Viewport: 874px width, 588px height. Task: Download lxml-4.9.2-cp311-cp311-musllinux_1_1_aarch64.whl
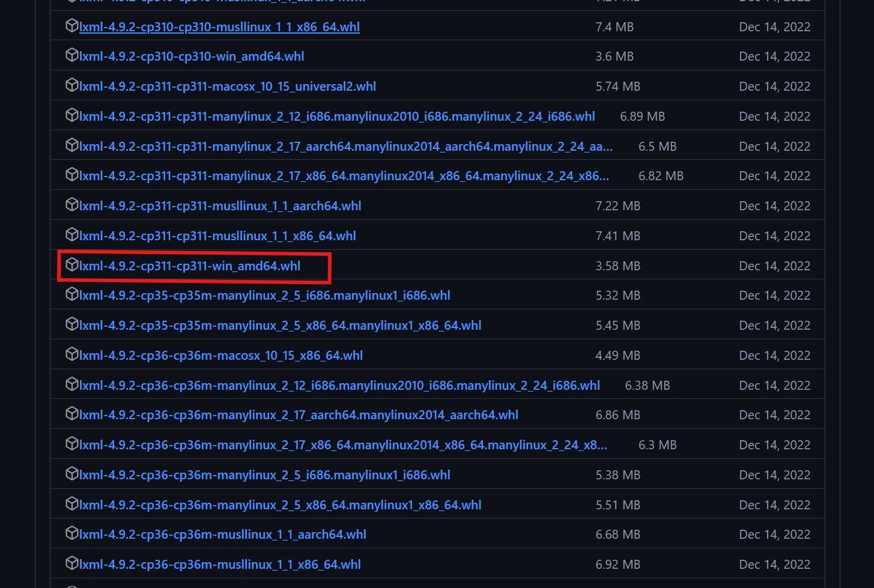(220, 206)
